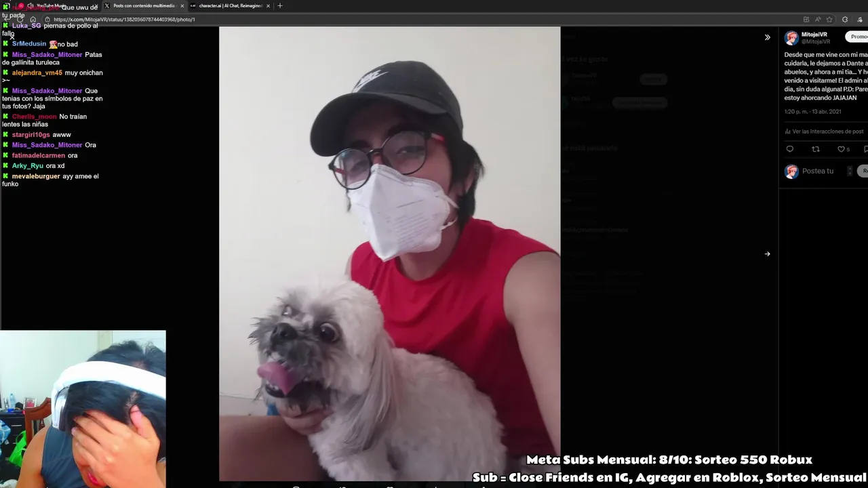Click chat username mevaleburguer
868x488 pixels.
36,176
